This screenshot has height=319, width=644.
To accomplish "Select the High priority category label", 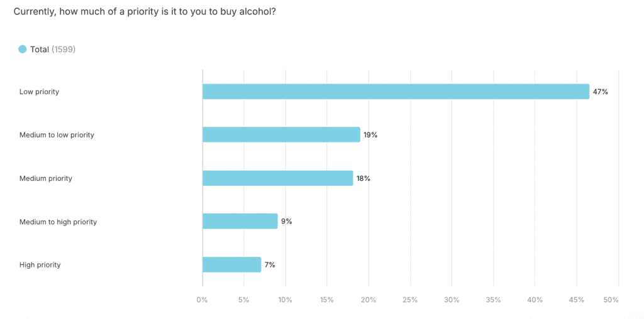I will [40, 265].
